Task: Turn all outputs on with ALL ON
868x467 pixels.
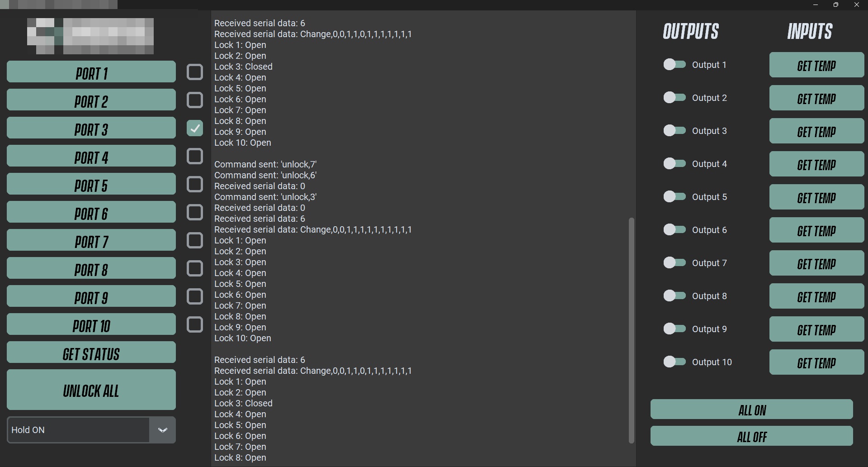Action: 751,409
